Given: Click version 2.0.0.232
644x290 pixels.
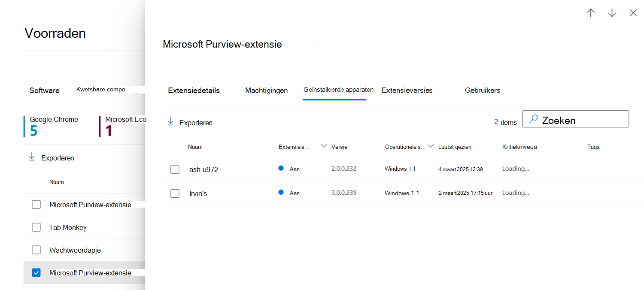Looking at the screenshot, I should (344, 169).
